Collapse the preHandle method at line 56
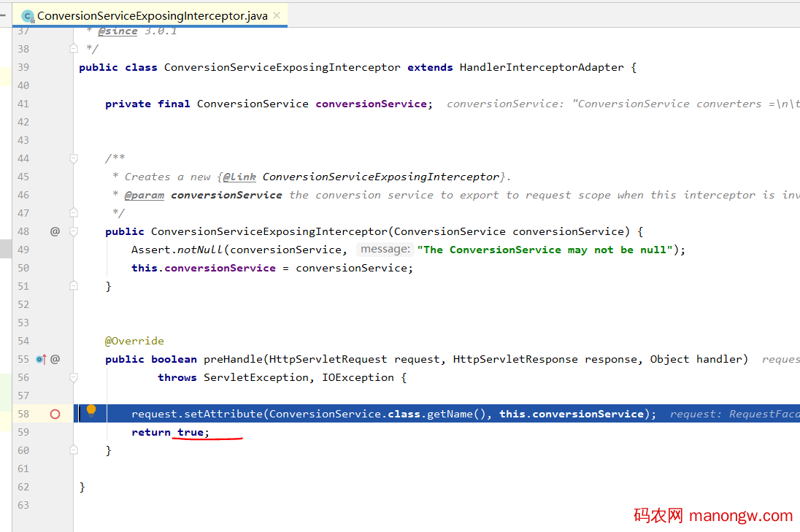800x532 pixels. (73, 377)
